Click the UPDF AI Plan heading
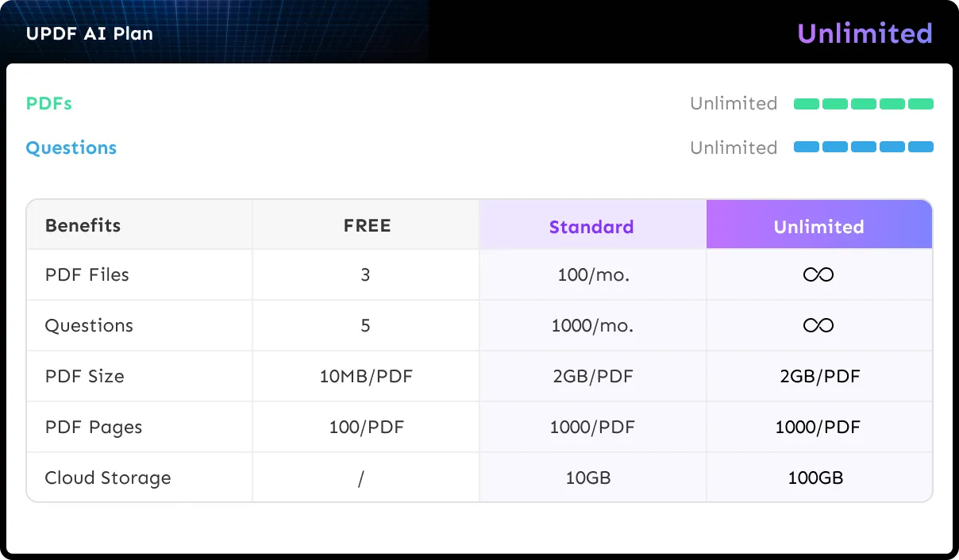 (90, 34)
